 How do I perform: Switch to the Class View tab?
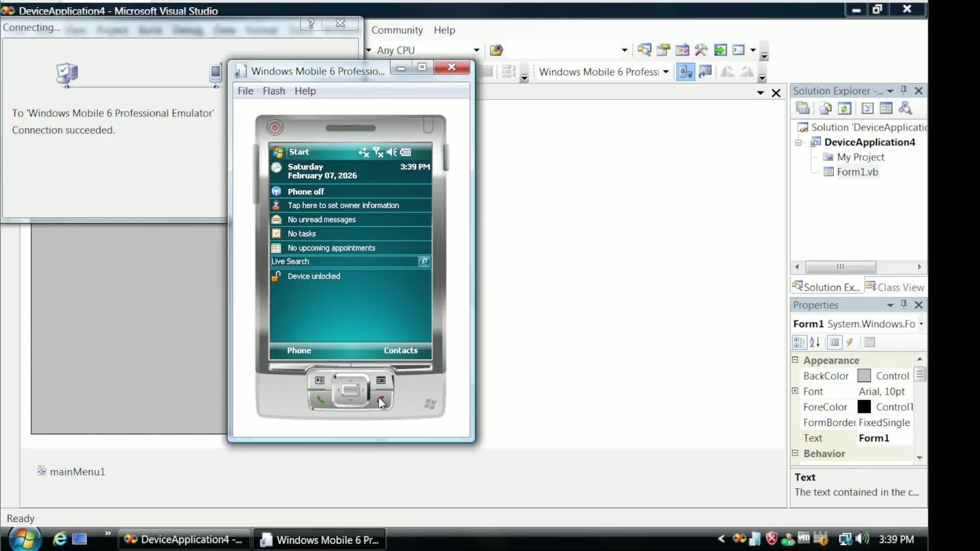[x=895, y=287]
